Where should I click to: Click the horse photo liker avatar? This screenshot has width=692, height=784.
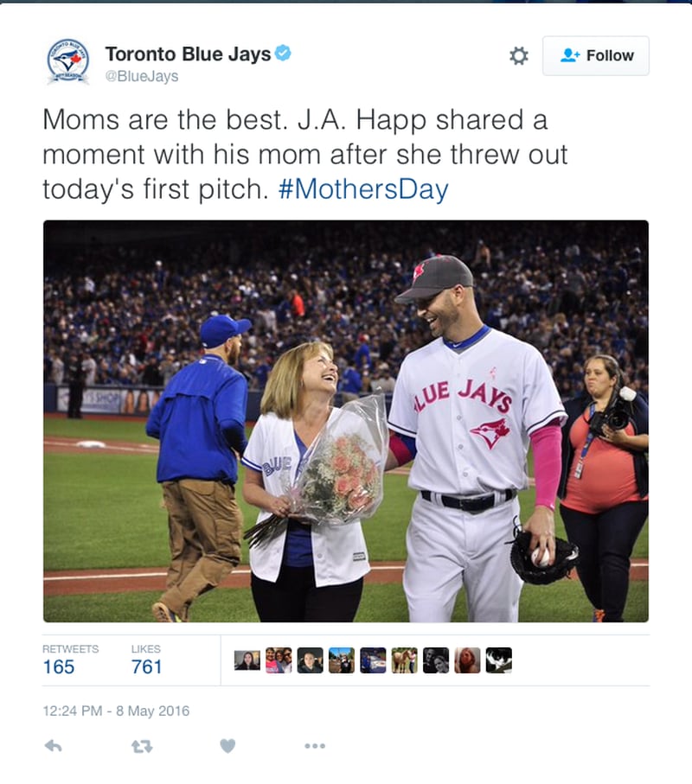click(404, 660)
